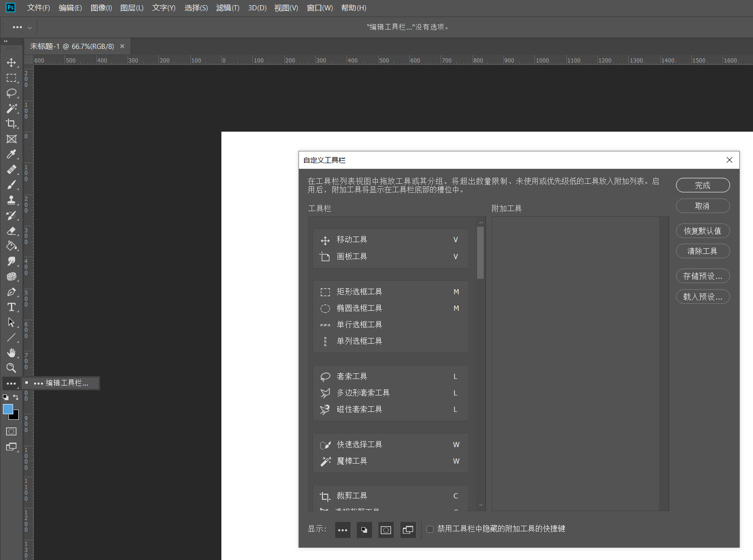Open tool preset dropdown in options bar
Image resolution: width=753 pixels, height=560 pixels.
22,27
